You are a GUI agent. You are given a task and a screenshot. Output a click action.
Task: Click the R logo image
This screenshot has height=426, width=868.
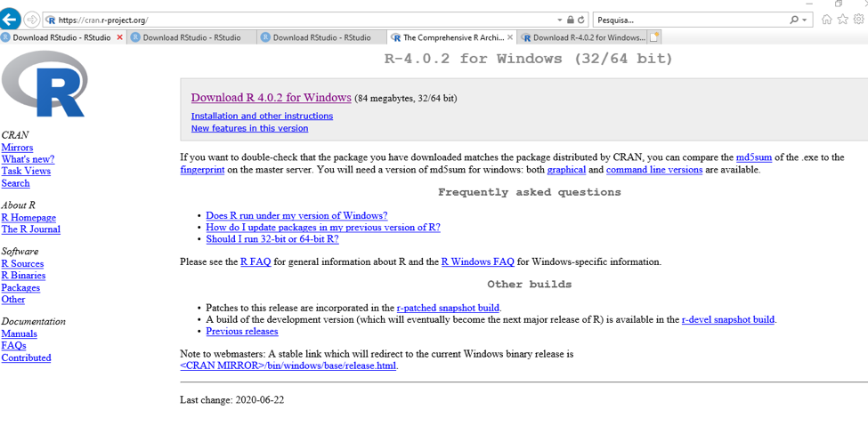45,85
